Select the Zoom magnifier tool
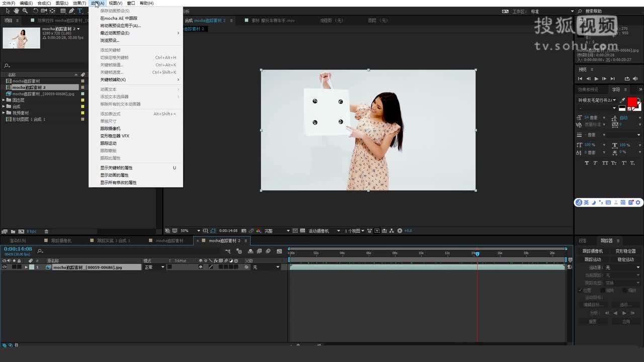 click(25, 11)
